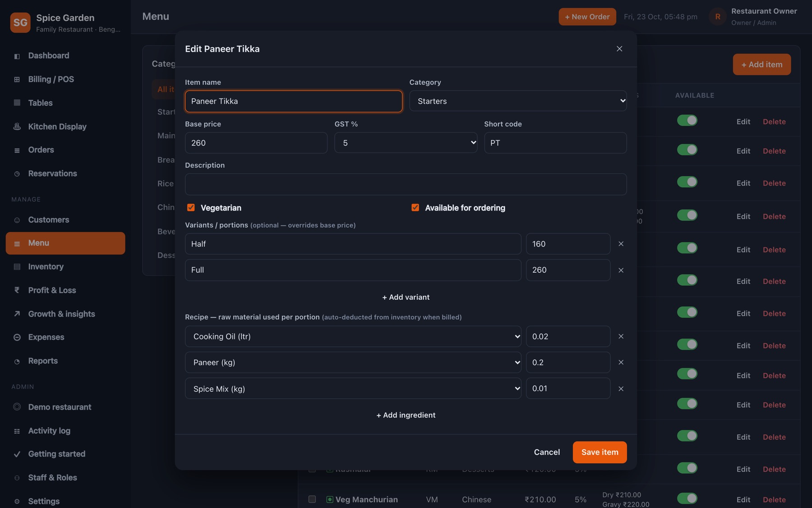This screenshot has width=812, height=508.
Task: Open Staff & Roles in sidebar
Action: coord(65,478)
